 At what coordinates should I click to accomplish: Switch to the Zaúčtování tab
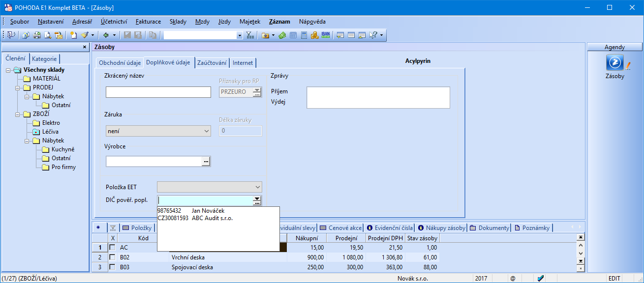tap(212, 63)
